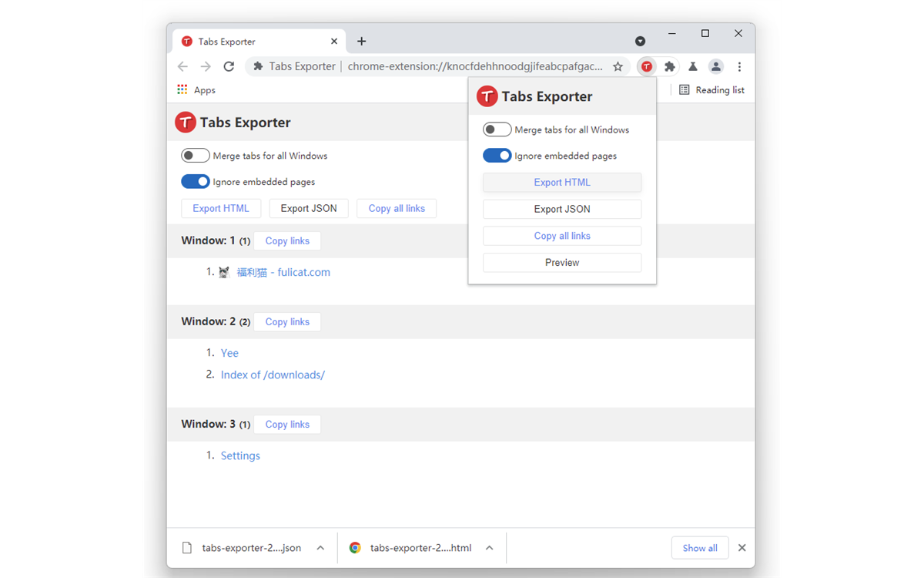Open the profile avatar menu
924x578 pixels.
(x=716, y=67)
